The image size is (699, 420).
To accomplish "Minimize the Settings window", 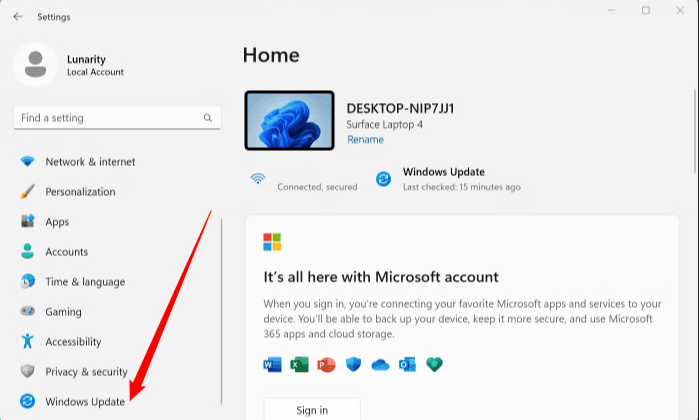I will point(612,10).
